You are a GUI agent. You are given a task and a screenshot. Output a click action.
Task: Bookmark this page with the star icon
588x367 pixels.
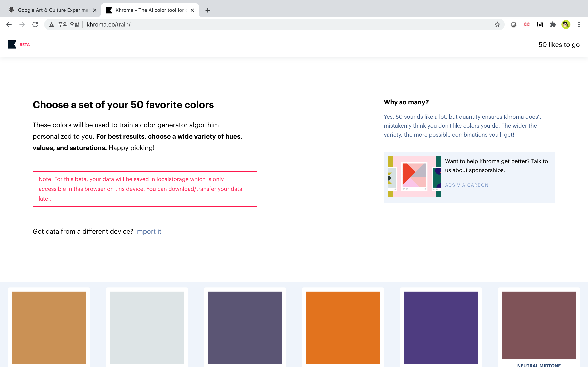pos(497,24)
